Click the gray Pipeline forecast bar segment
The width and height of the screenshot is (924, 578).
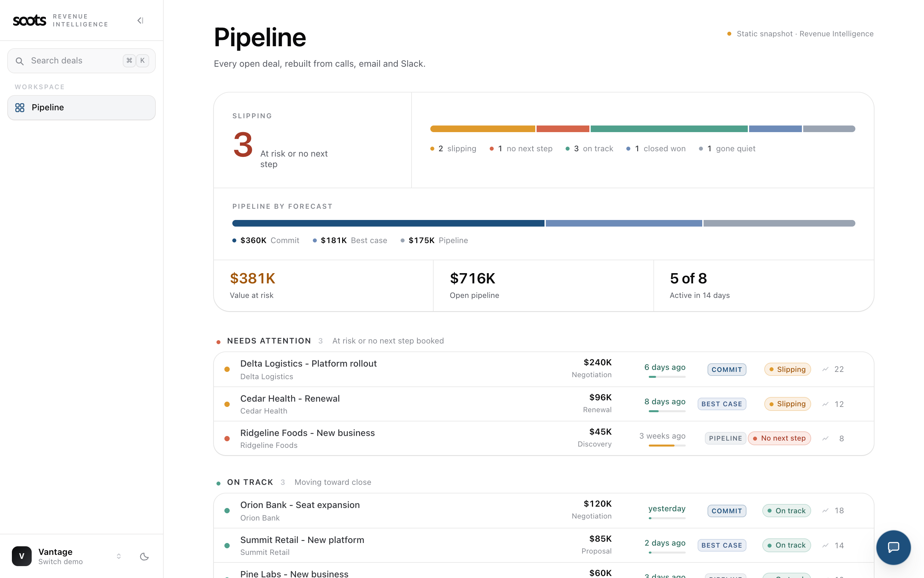779,223
